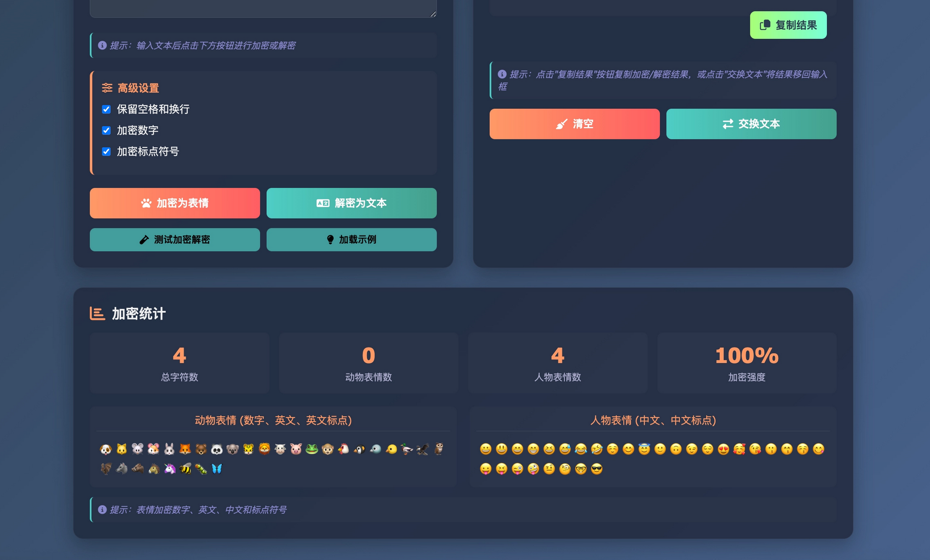Screen dimensions: 930x560
Task: Click the halo angel face emoji
Action: click(x=644, y=449)
